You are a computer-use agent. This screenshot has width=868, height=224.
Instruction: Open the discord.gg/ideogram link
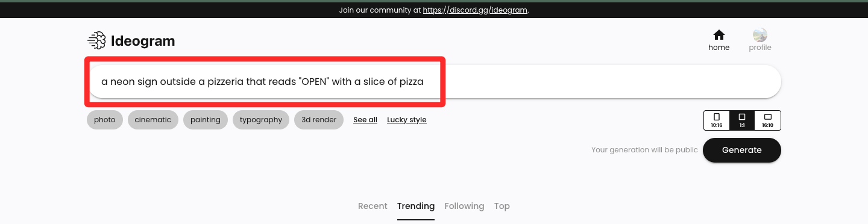(x=476, y=10)
